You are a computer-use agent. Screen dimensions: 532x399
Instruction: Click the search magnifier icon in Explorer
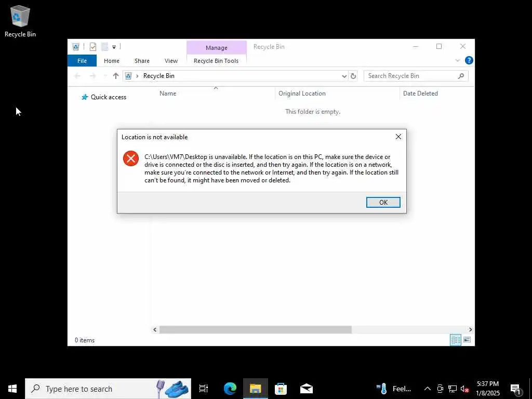point(461,76)
